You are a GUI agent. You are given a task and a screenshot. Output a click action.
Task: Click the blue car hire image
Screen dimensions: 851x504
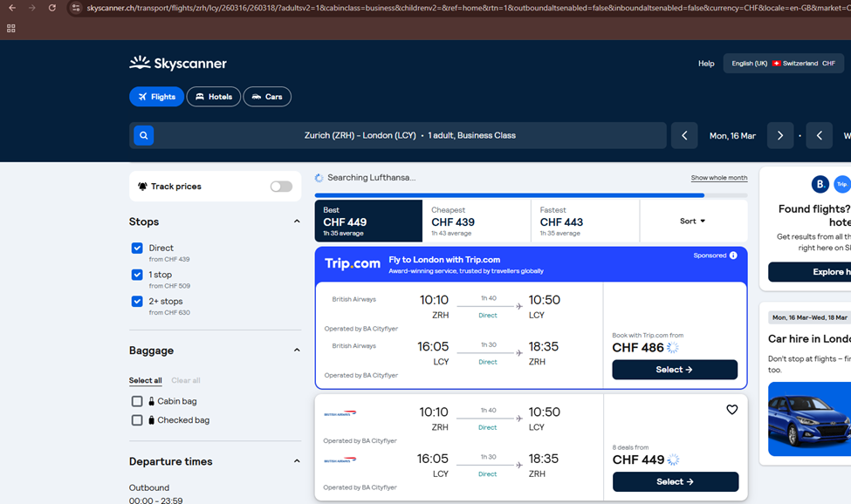coord(810,419)
